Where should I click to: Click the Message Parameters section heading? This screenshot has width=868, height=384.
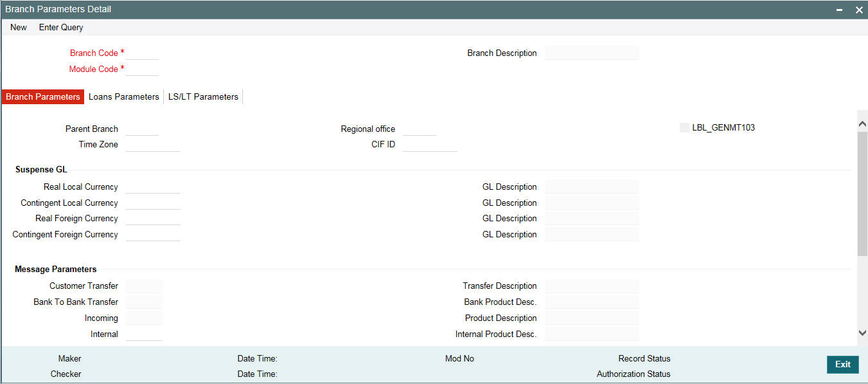tap(56, 269)
